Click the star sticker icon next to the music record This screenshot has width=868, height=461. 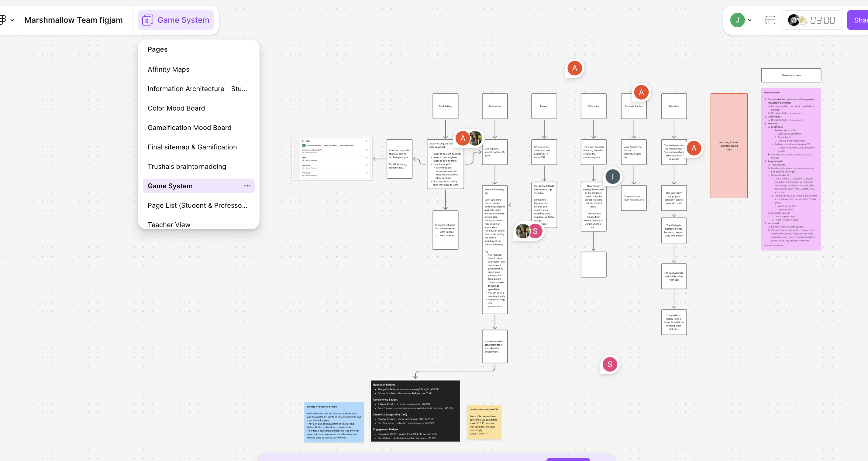pyautogui.click(x=803, y=21)
